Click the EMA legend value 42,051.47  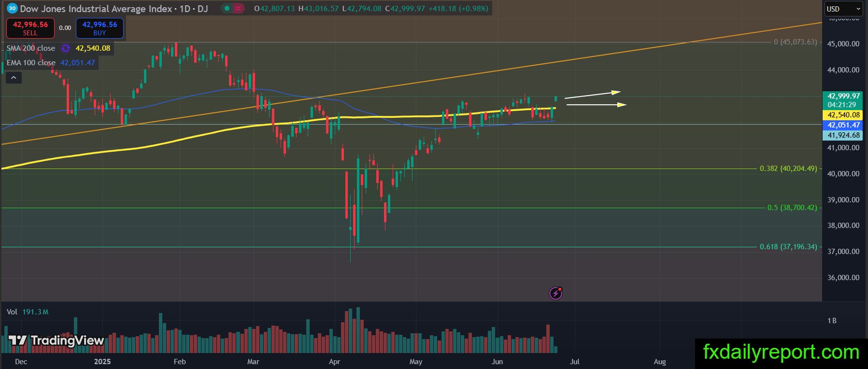coord(78,63)
